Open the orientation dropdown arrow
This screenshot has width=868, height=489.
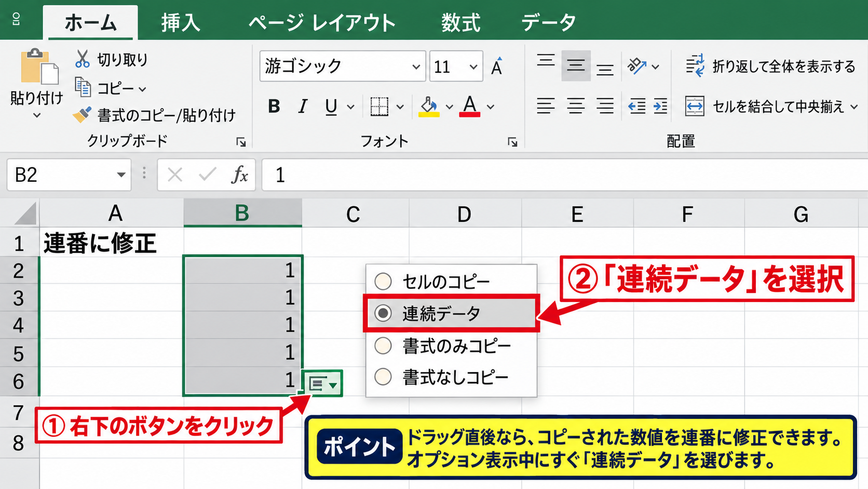point(656,67)
